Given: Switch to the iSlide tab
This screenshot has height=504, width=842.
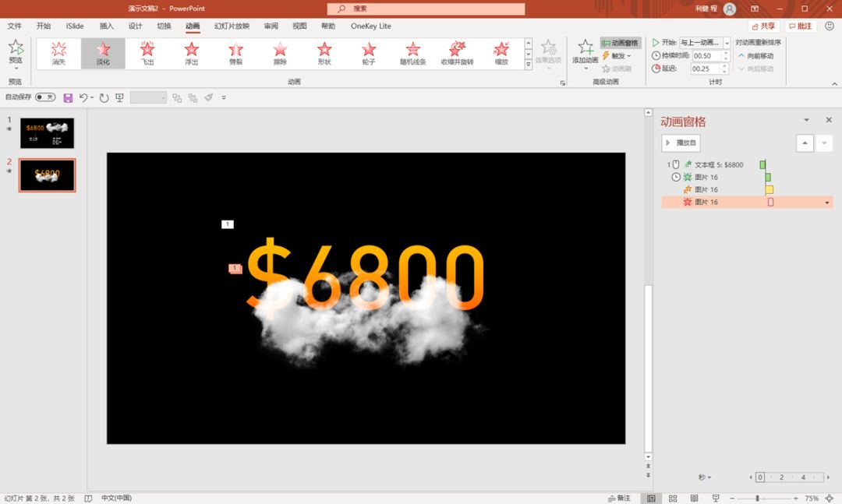Looking at the screenshot, I should pyautogui.click(x=75, y=26).
